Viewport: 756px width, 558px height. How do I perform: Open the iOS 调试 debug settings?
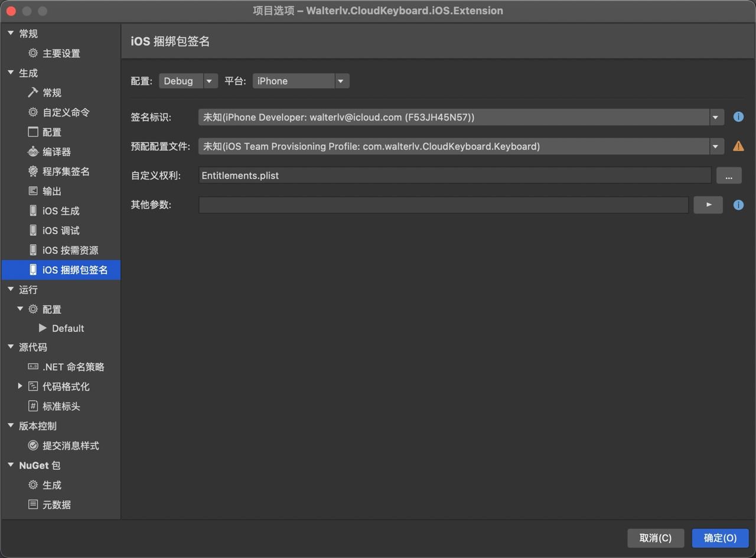point(61,230)
